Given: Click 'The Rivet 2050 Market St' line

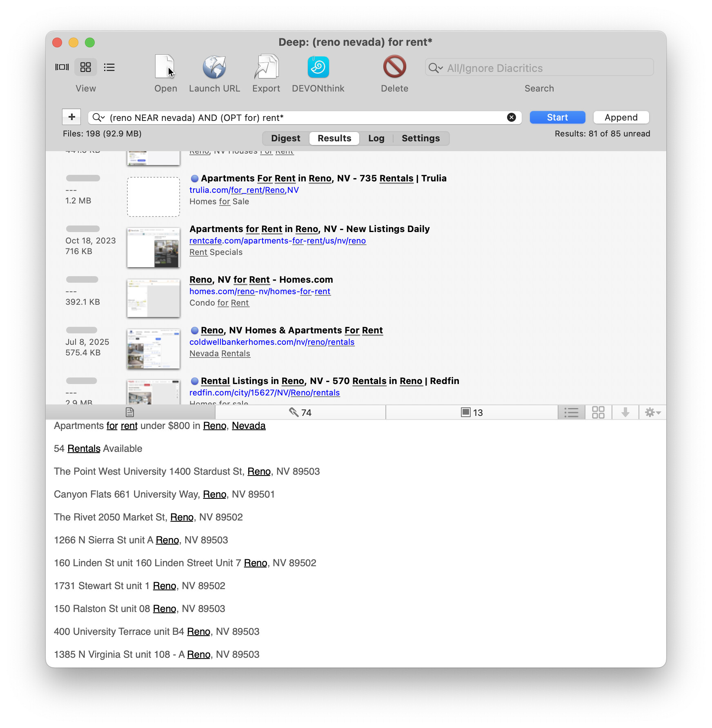Looking at the screenshot, I should [148, 517].
